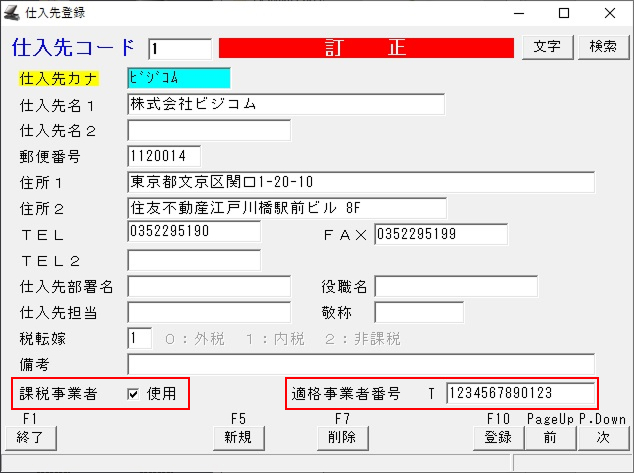Click the 文字 button
Image resolution: width=634 pixels, height=473 pixels.
pyautogui.click(x=547, y=47)
